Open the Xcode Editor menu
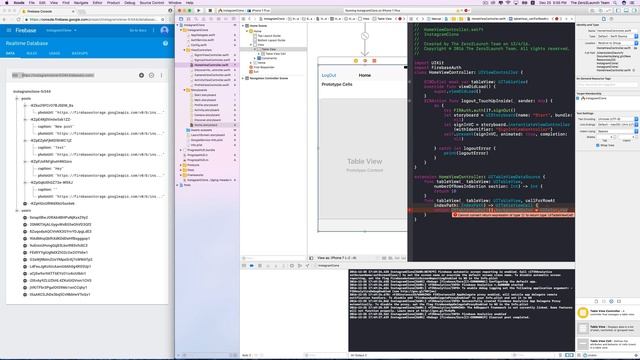The image size is (640, 360). click(x=98, y=2)
